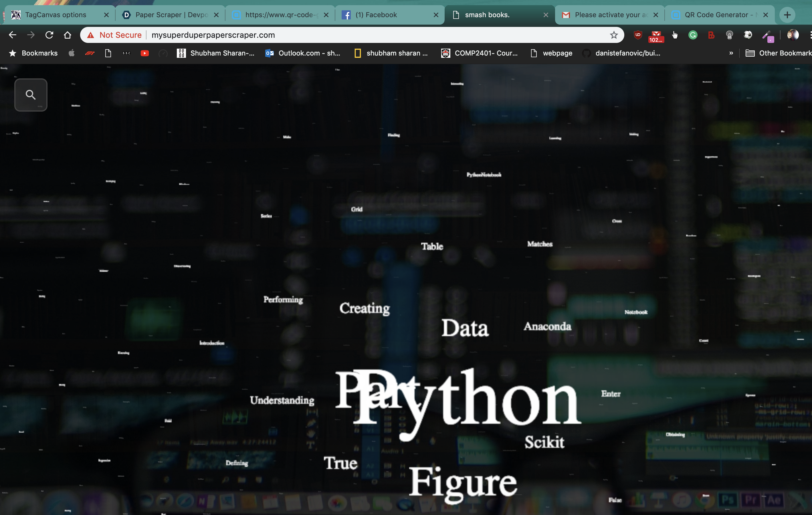
Task: Show hidden bookmarks via double chevron
Action: point(731,53)
